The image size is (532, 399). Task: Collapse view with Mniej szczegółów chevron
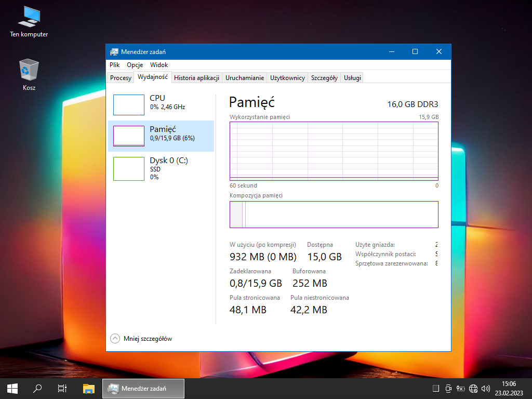(x=115, y=339)
